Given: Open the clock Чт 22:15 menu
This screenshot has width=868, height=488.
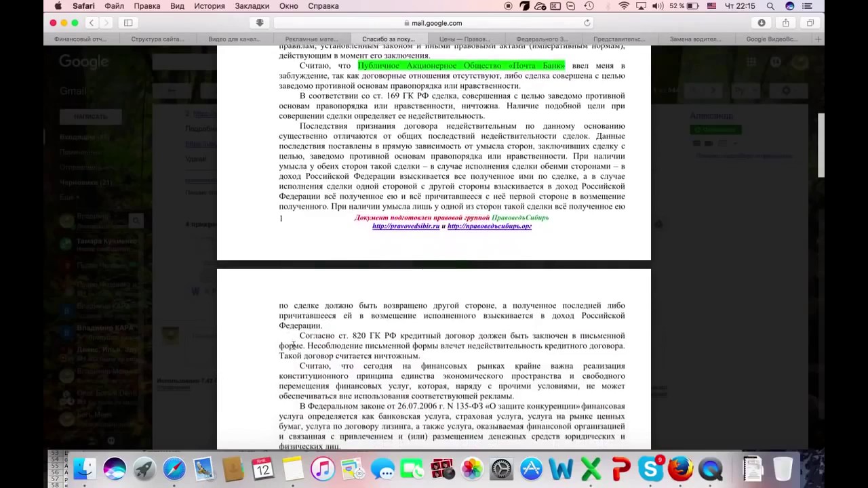Looking at the screenshot, I should pos(740,6).
